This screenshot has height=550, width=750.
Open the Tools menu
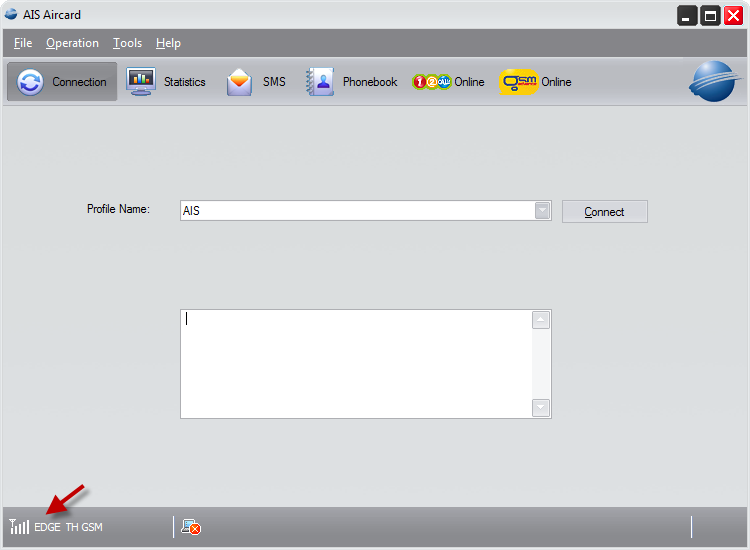tap(127, 43)
